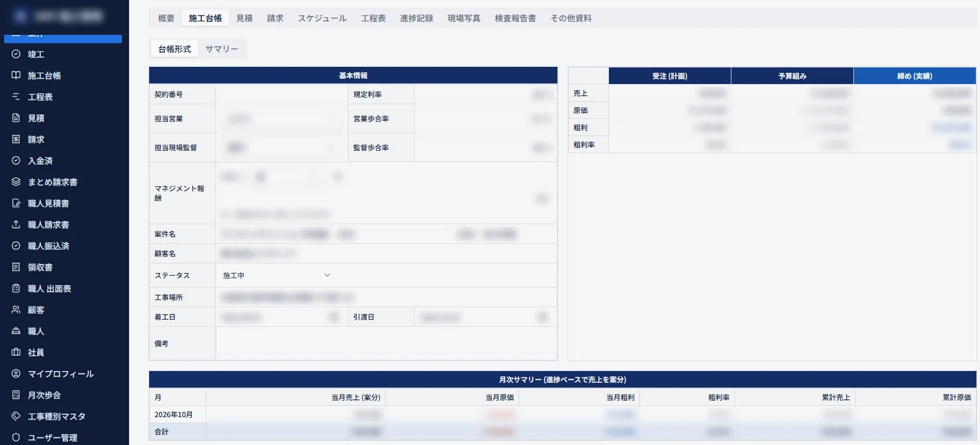
Task: Click the 案件名 input field
Action: point(386,234)
